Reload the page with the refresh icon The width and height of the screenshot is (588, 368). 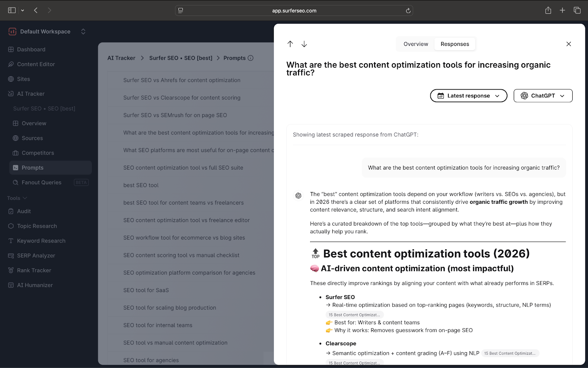408,11
